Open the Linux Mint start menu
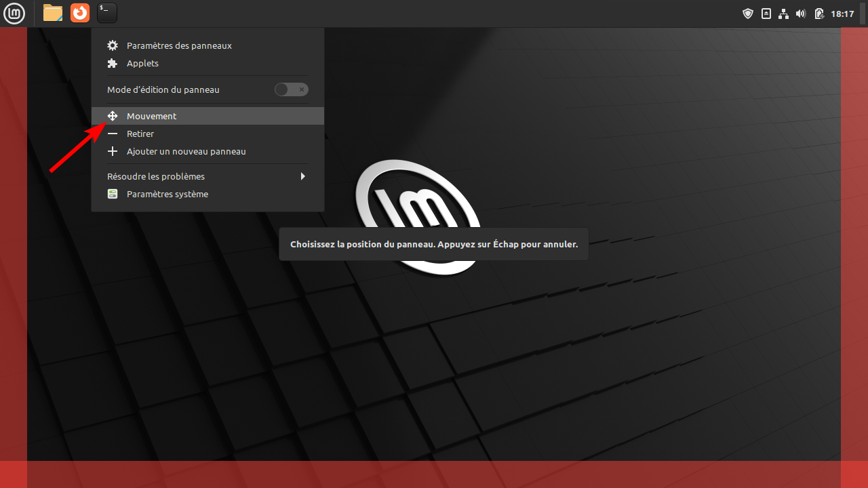This screenshot has height=488, width=868. click(x=14, y=13)
